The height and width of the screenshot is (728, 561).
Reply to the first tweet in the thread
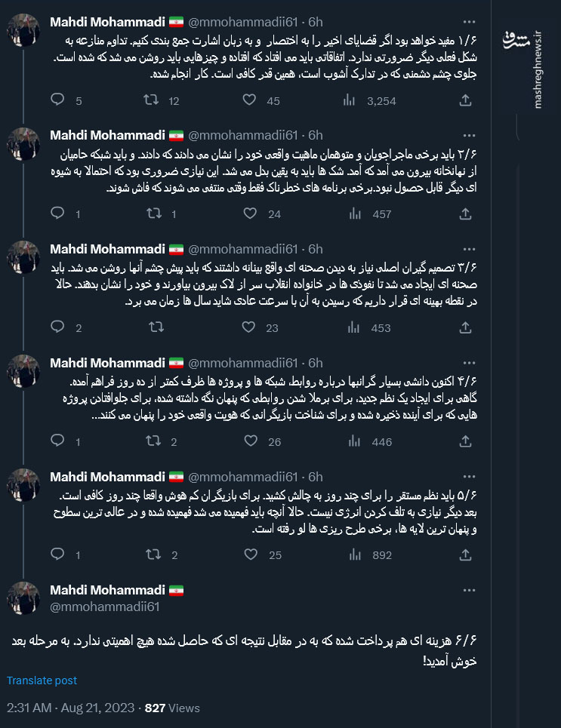(58, 100)
